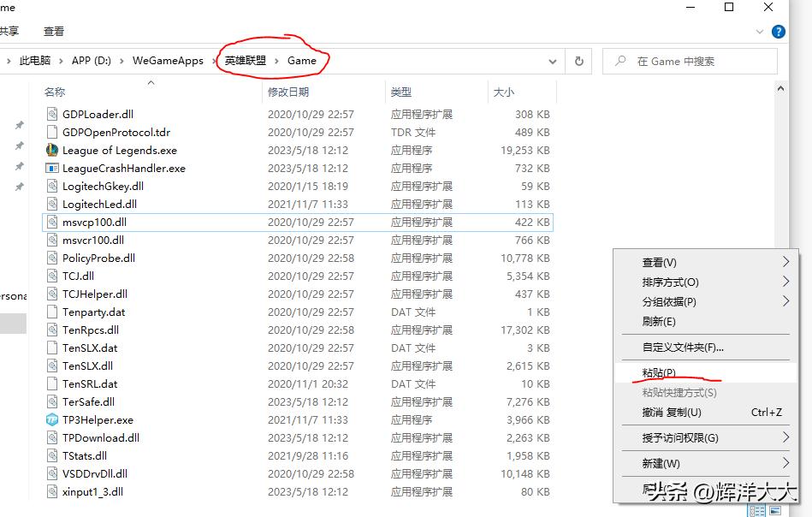Screen dimensions: 812x517
Task: Expand the 分组依据(P) submenu arrow
Action: pos(786,301)
